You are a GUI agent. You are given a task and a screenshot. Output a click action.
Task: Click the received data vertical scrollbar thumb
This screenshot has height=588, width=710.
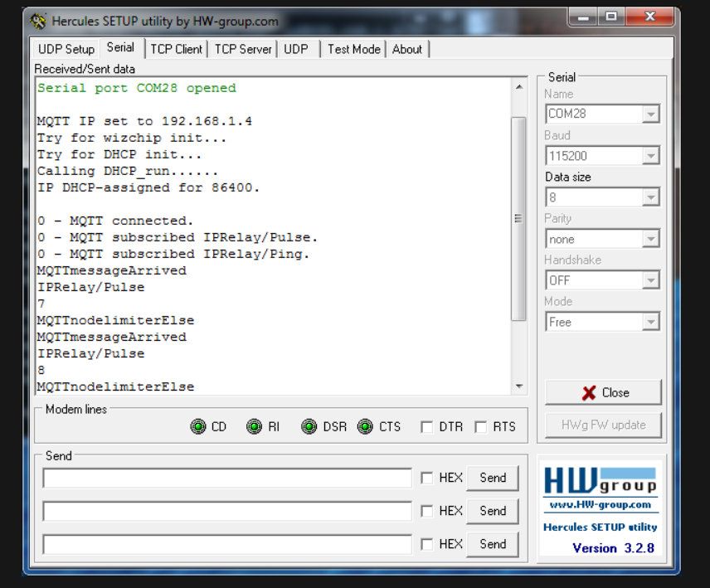(x=519, y=219)
